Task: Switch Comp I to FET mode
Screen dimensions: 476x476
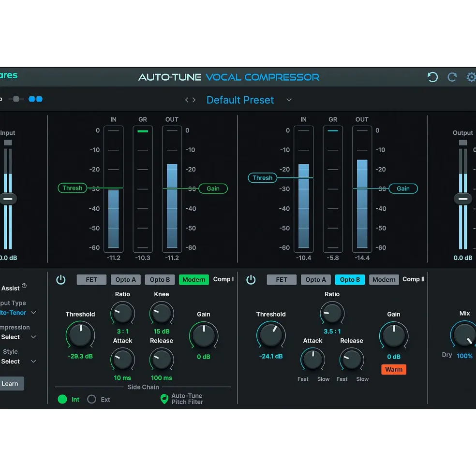Action: tap(91, 280)
